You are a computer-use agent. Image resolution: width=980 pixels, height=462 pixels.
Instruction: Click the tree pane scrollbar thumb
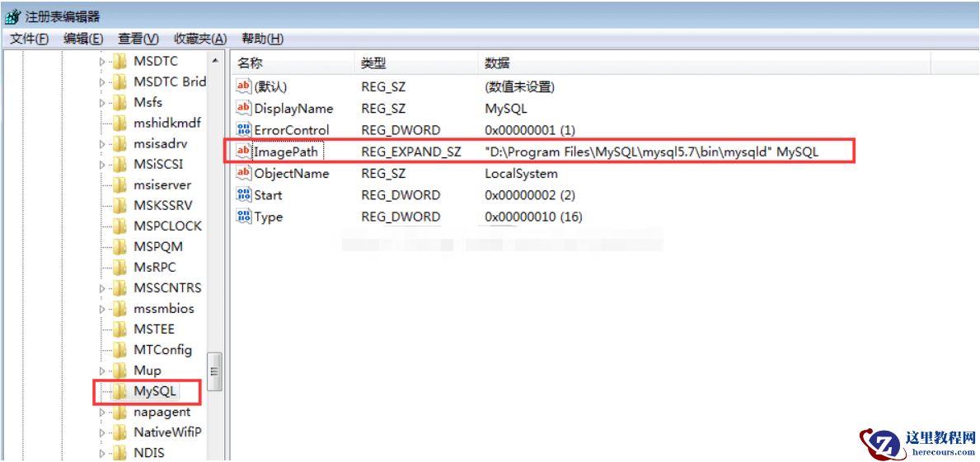point(214,371)
